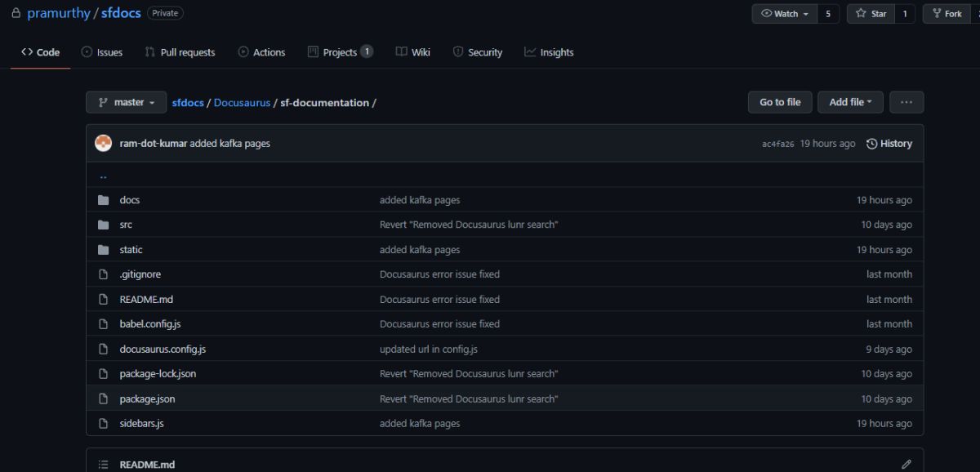The image size is (980, 472).
Task: Go up to parent directory (..)
Action: 103,176
